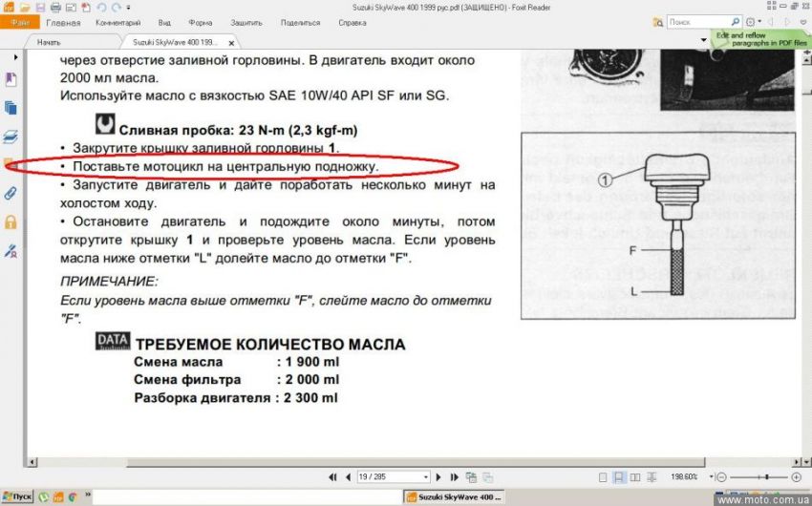Click the search magnifier icon
This screenshot has width=812, height=506.
735,21
